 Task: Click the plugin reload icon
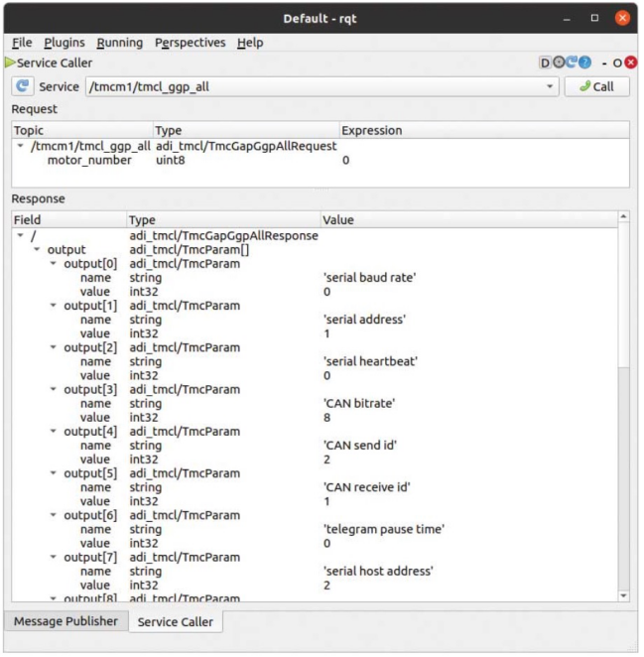click(572, 63)
